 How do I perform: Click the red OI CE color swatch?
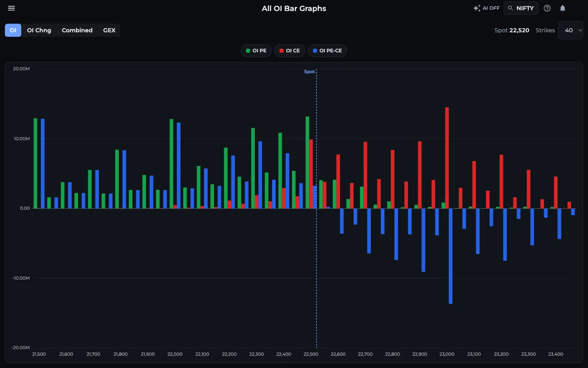(x=281, y=51)
